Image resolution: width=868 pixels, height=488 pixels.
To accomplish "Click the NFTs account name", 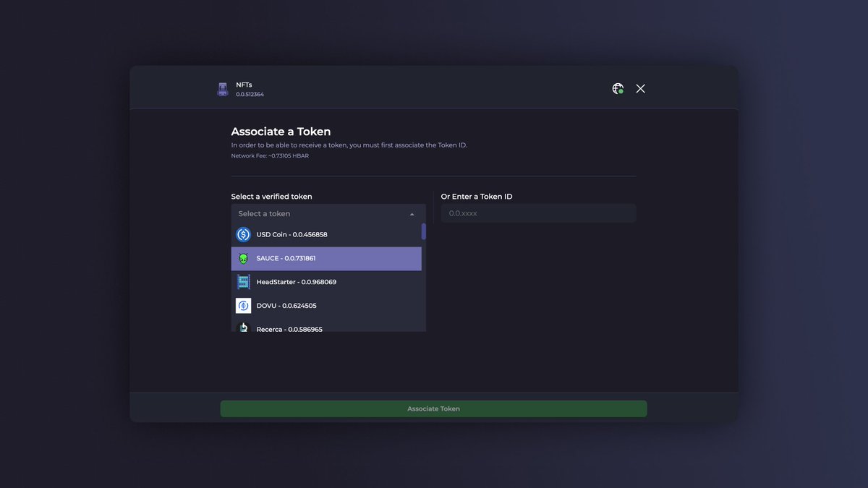I will 244,85.
